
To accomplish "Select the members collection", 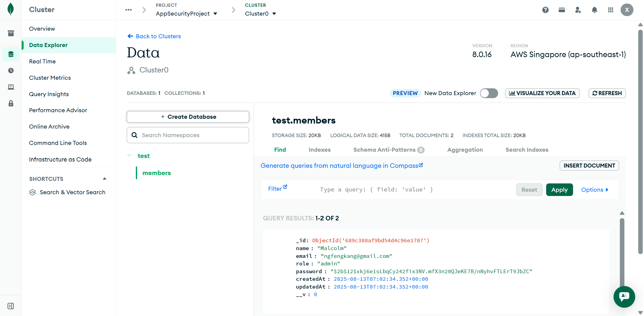I will click(156, 173).
